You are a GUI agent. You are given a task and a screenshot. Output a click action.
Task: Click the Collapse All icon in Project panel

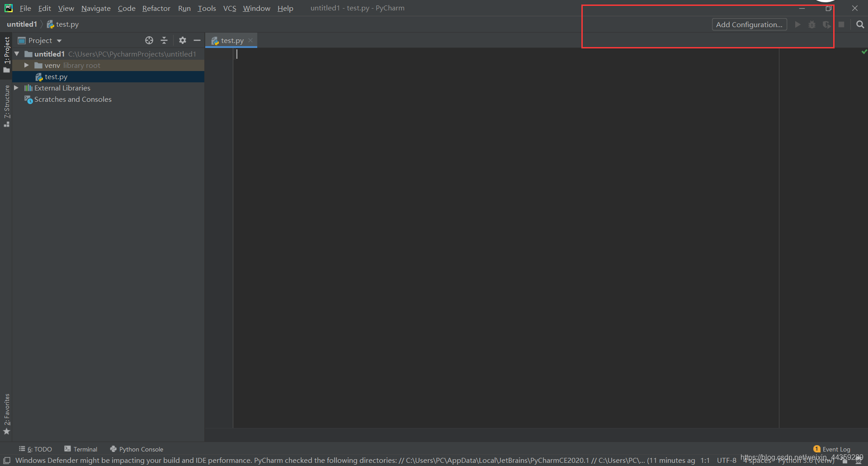pos(164,40)
